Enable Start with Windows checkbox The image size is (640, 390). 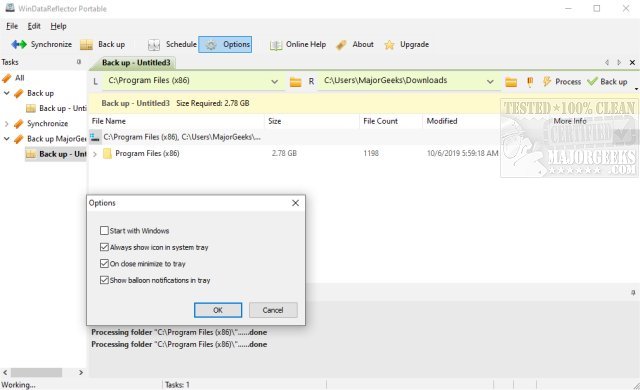point(104,230)
